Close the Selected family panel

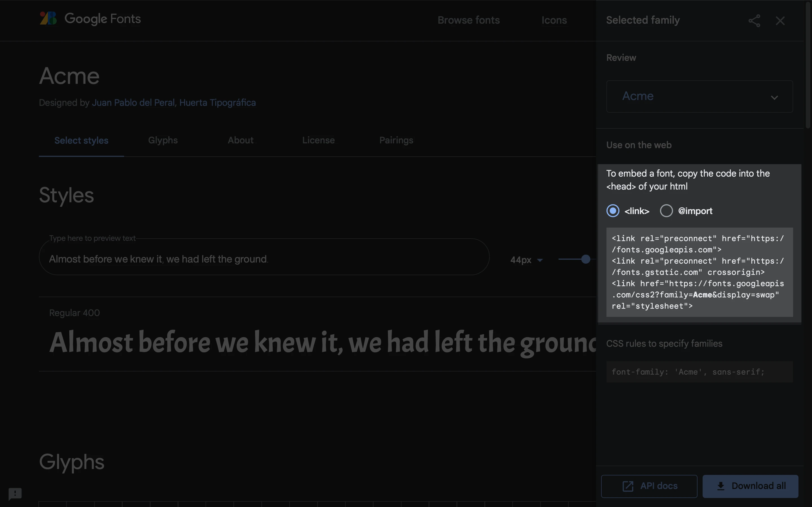click(x=780, y=21)
